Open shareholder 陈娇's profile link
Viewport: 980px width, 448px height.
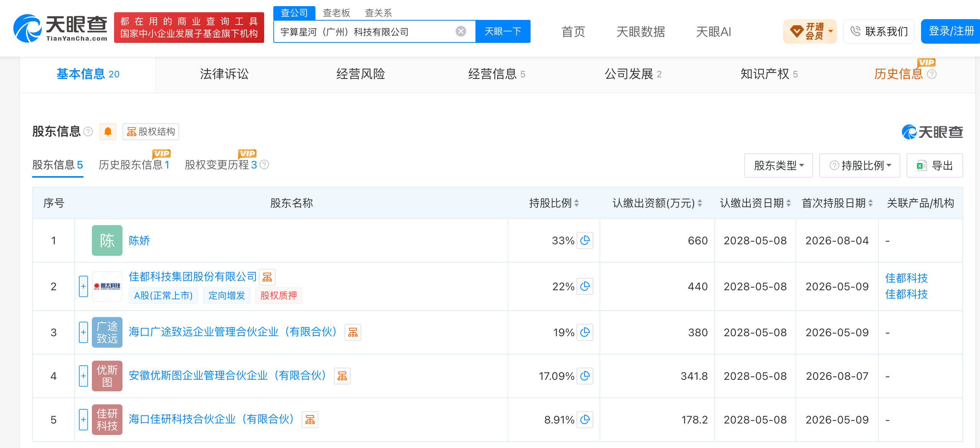coord(139,240)
